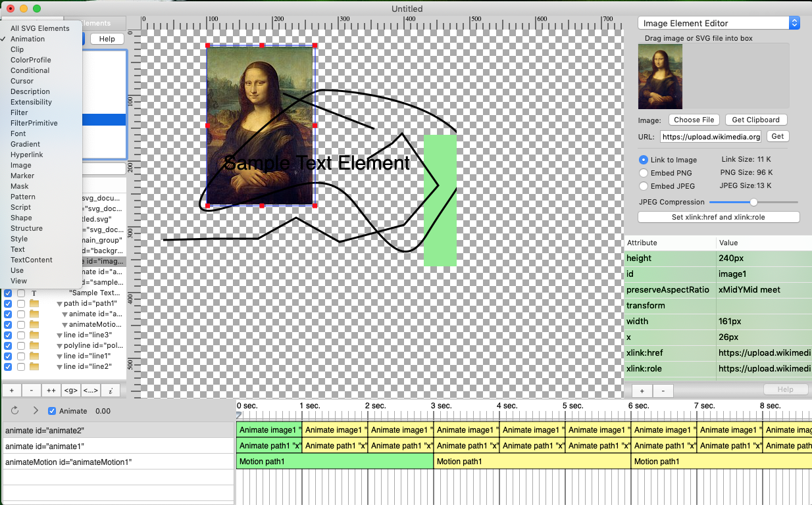
Task: Click the Choose File button
Action: (694, 120)
